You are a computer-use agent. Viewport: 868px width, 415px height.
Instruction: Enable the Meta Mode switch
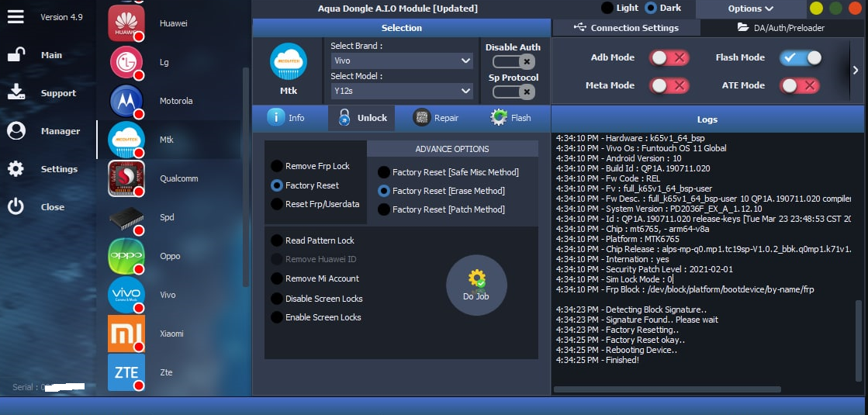669,86
